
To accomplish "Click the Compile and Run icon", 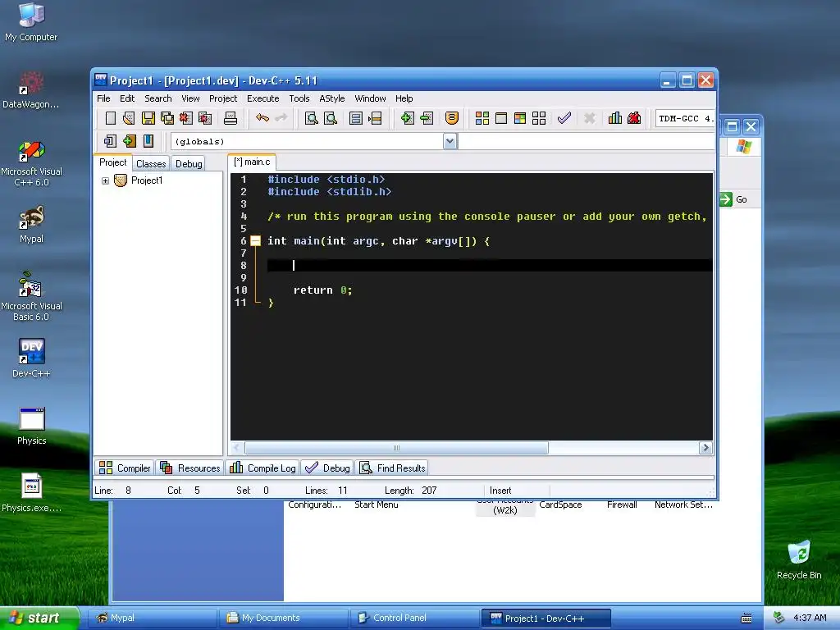I will 519,118.
